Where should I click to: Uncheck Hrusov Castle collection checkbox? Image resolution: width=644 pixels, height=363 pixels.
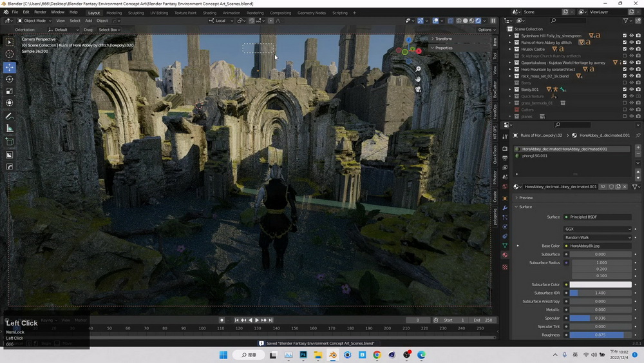(625, 49)
